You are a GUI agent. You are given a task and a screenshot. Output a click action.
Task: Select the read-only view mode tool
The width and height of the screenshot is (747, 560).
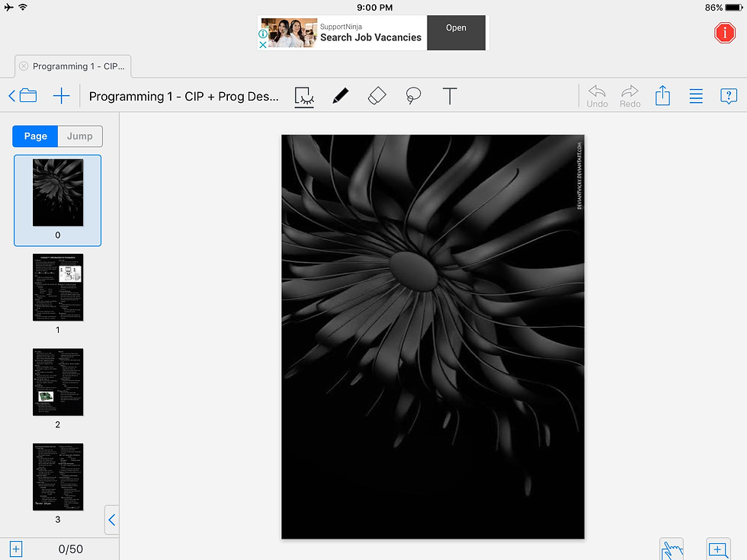point(304,97)
